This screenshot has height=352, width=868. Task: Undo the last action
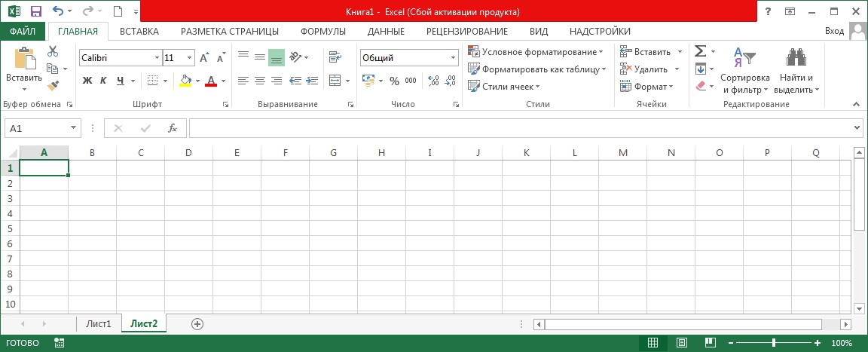point(57,11)
